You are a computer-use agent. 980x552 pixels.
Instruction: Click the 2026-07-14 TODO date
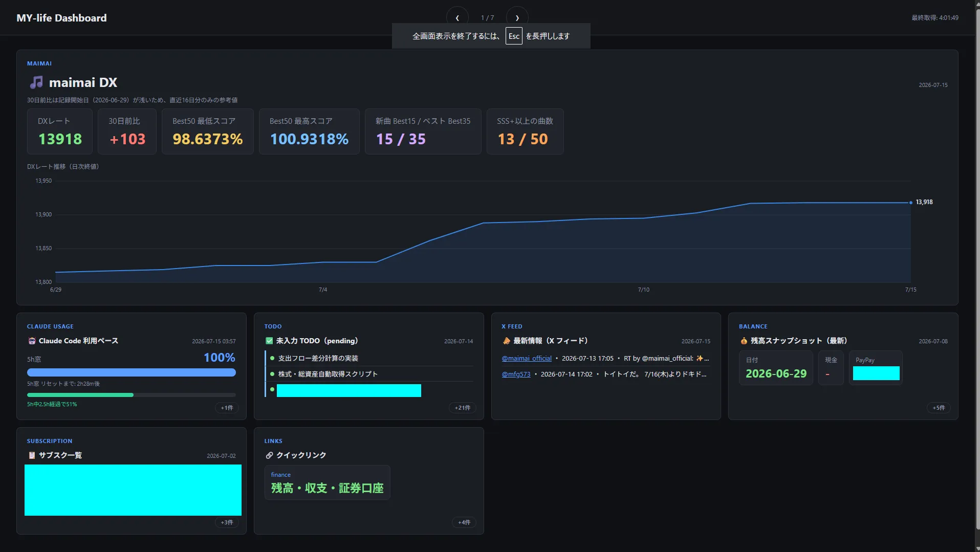point(459,341)
